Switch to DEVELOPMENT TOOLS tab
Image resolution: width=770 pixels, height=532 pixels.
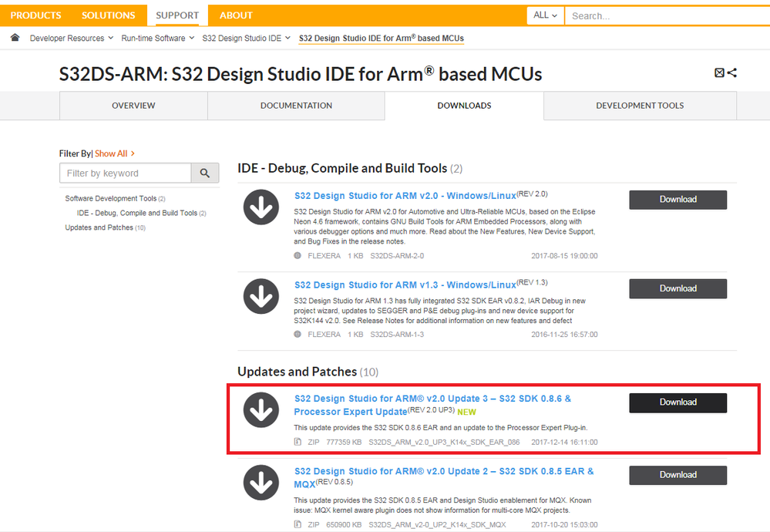[640, 106]
